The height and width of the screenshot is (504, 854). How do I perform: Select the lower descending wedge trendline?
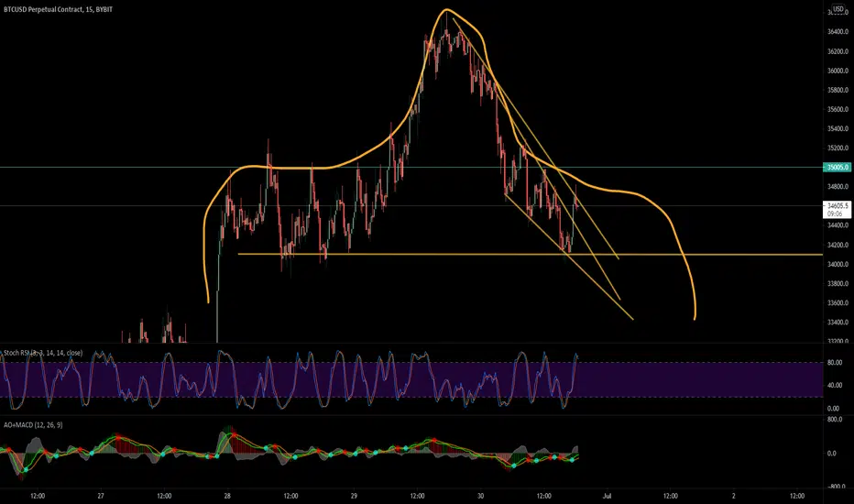(x=569, y=257)
